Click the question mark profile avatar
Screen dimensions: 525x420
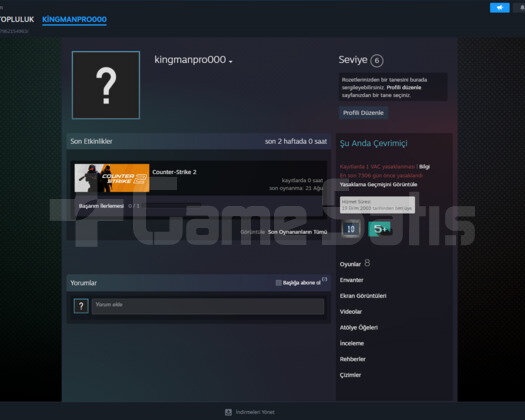point(106,85)
